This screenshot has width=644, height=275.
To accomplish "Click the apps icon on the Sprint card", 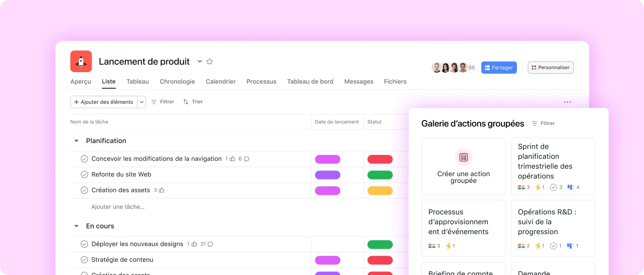I will (521, 187).
